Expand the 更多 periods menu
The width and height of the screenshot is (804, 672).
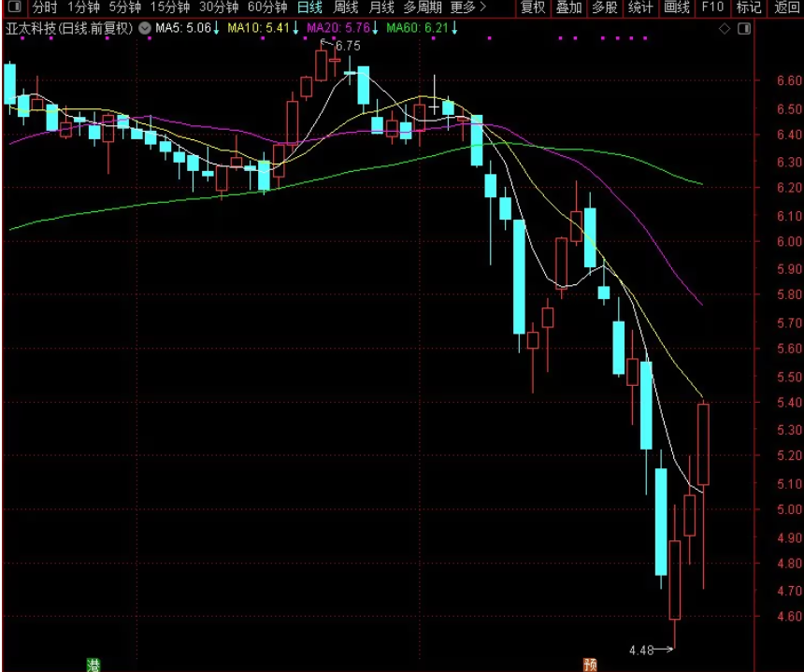[x=467, y=7]
